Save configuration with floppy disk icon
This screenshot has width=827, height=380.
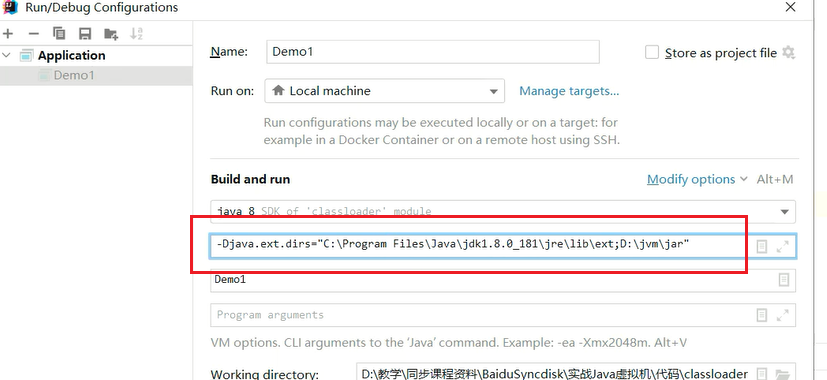pyautogui.click(x=85, y=34)
